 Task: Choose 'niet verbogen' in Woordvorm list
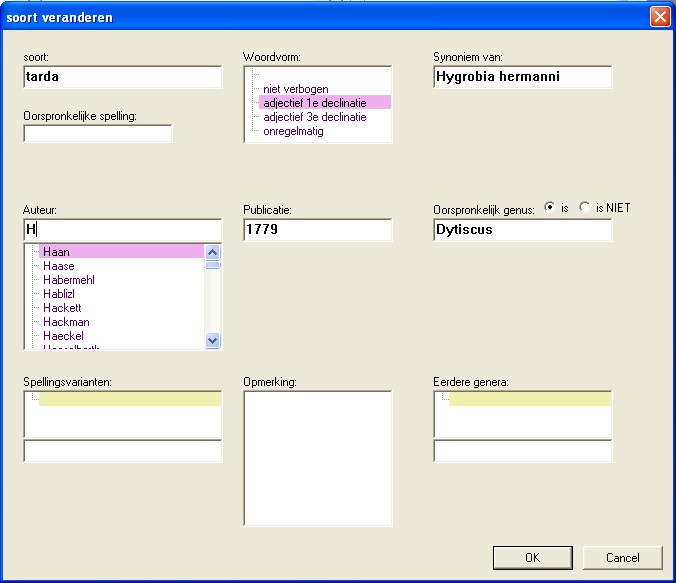[295, 89]
